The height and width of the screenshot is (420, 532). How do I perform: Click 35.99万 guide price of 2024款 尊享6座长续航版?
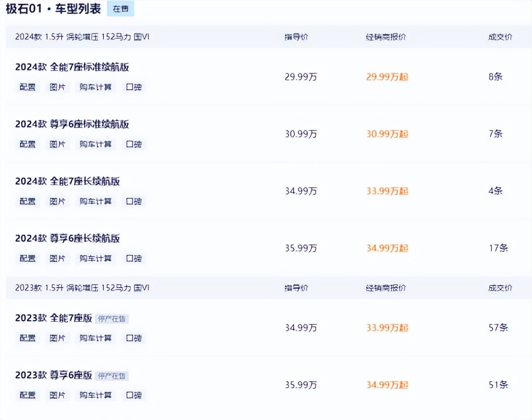[x=300, y=248]
